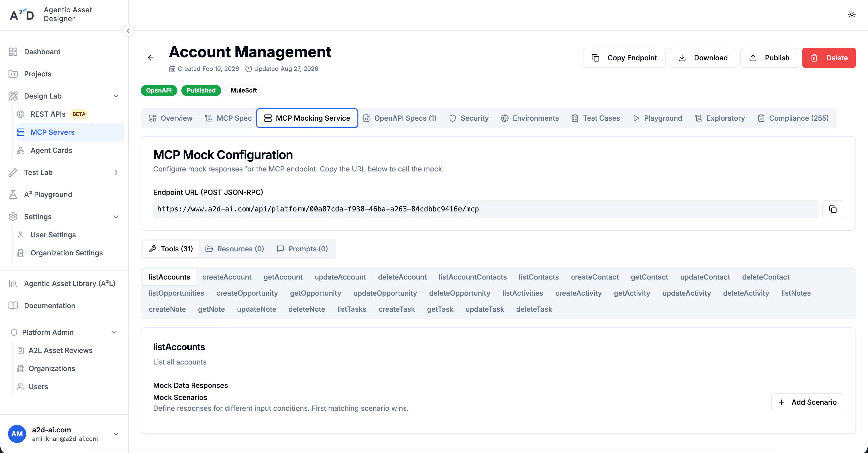Click the A2L Asset Reviews clipboard icon
Viewport: 868px width, 453px height.
tap(21, 350)
